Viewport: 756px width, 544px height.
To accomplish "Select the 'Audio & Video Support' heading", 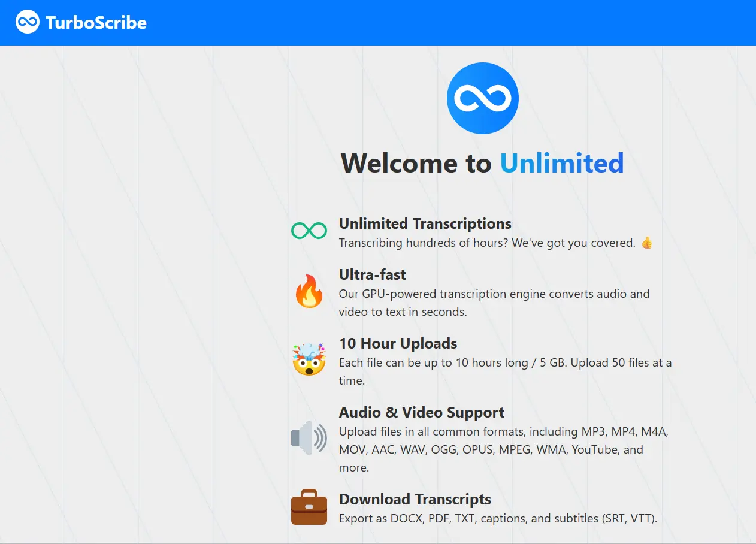I will tap(422, 413).
